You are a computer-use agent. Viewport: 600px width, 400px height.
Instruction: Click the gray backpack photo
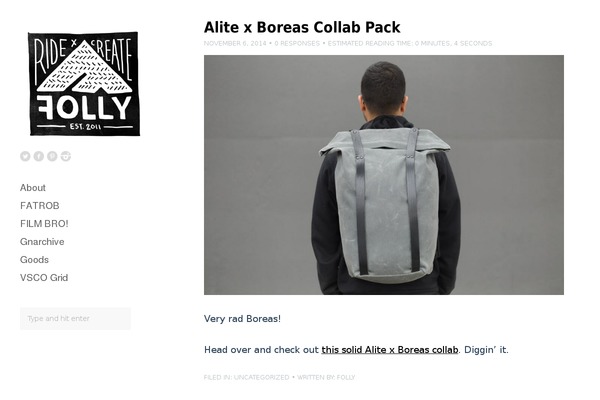pyautogui.click(x=384, y=175)
